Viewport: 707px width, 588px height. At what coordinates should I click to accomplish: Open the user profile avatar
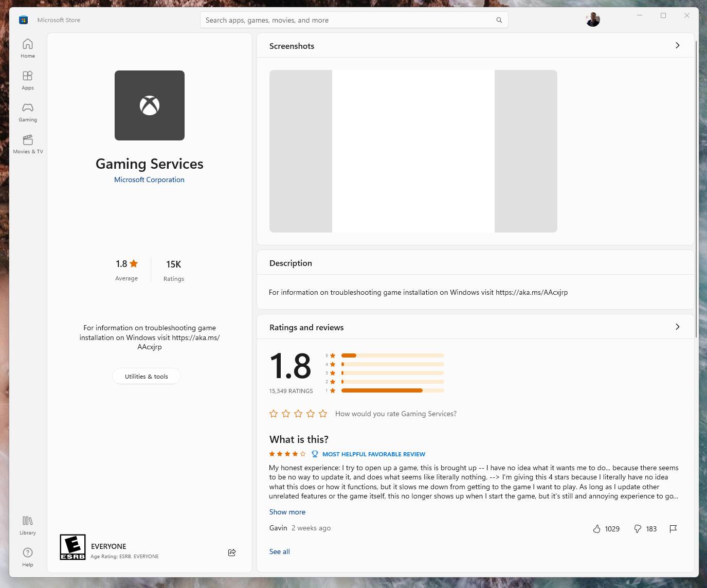[593, 20]
